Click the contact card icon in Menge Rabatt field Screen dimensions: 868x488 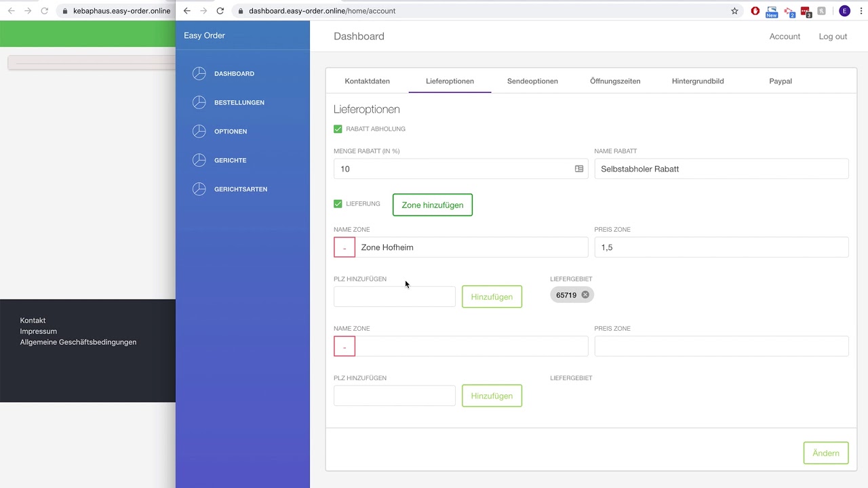[579, 169]
